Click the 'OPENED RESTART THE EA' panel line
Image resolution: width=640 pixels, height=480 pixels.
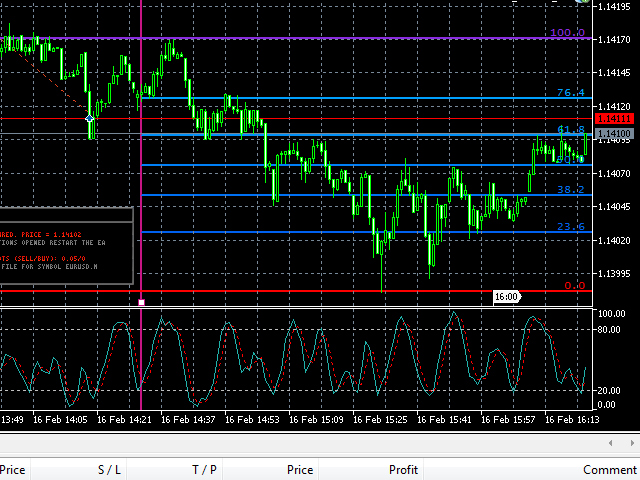click(x=63, y=243)
